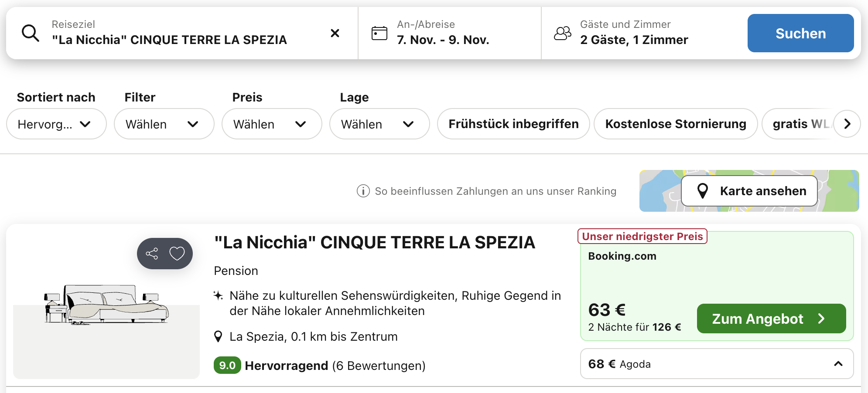The width and height of the screenshot is (868, 393).
Task: Click Zum Angebot for Booking.com
Action: 771,318
